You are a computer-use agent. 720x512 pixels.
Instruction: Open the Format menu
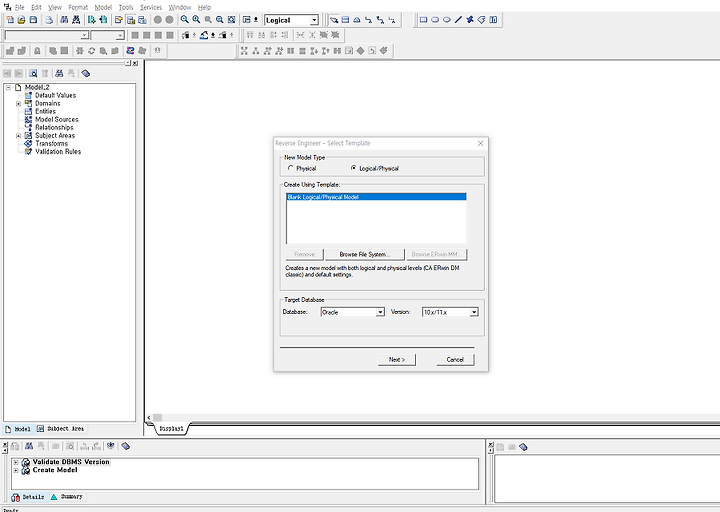[x=78, y=7]
